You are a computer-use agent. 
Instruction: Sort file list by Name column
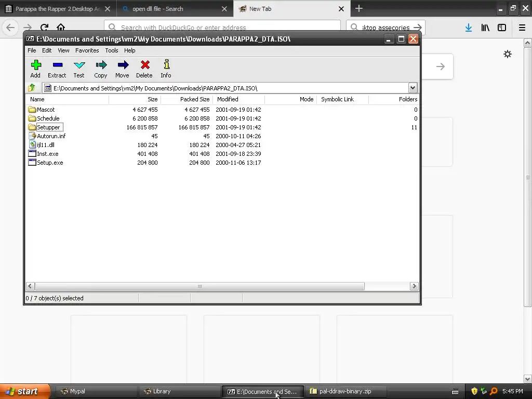(67, 99)
